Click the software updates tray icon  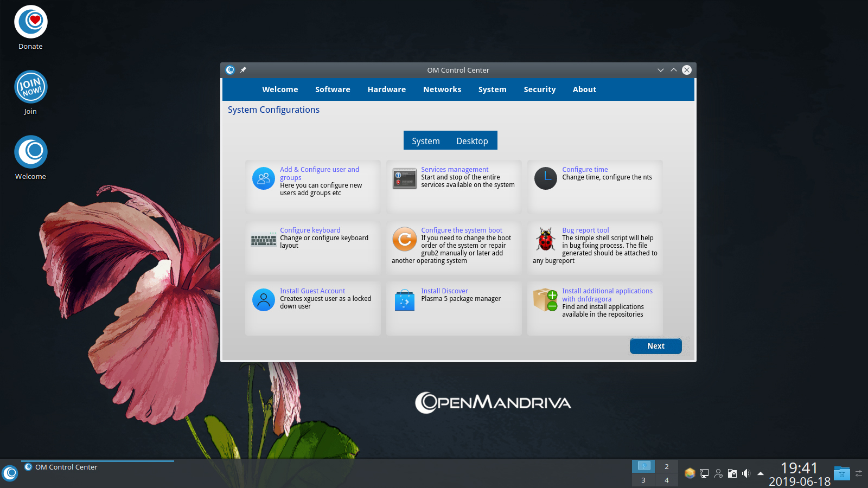(x=690, y=473)
